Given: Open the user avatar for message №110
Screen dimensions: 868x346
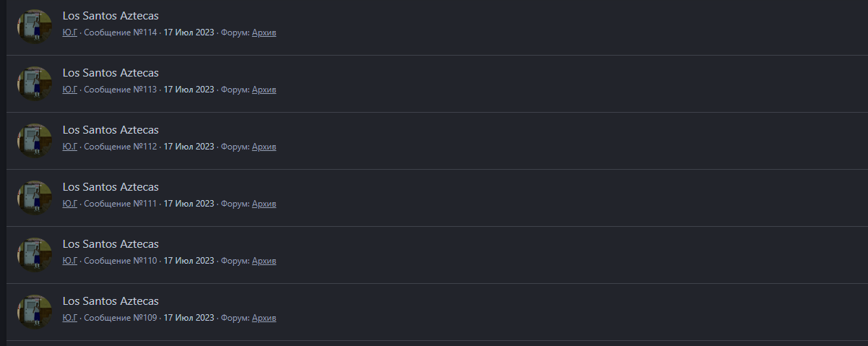Looking at the screenshot, I should (x=35, y=255).
